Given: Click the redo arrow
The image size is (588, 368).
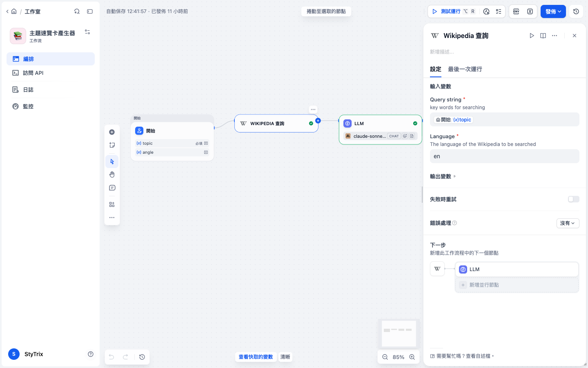Looking at the screenshot, I should pos(126,357).
